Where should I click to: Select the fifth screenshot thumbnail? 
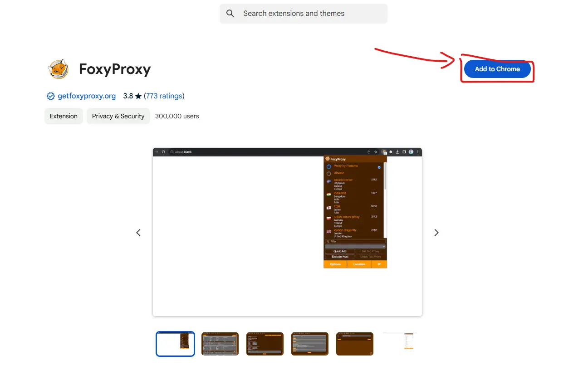click(355, 344)
